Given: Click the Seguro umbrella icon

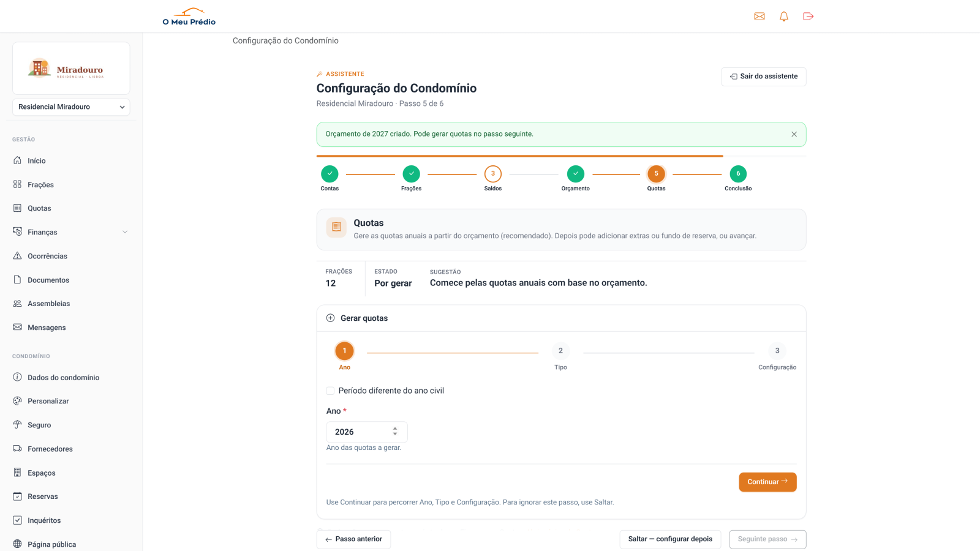Looking at the screenshot, I should [17, 425].
